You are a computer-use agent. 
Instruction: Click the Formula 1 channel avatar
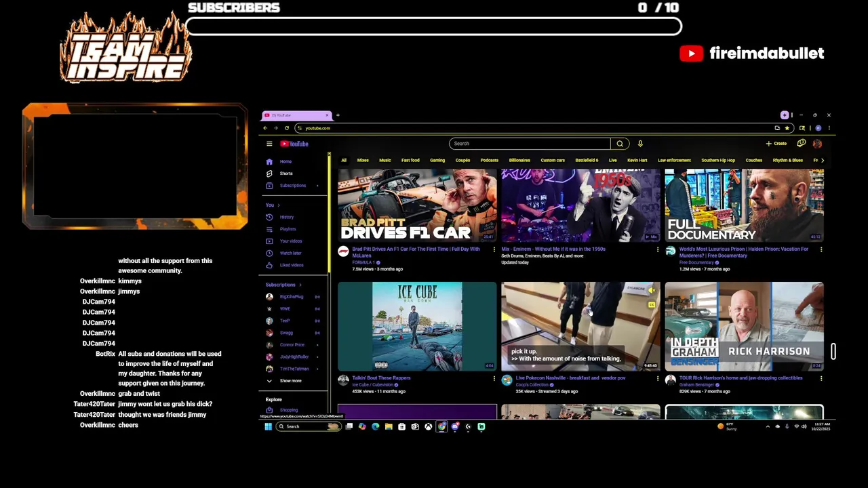coord(343,251)
